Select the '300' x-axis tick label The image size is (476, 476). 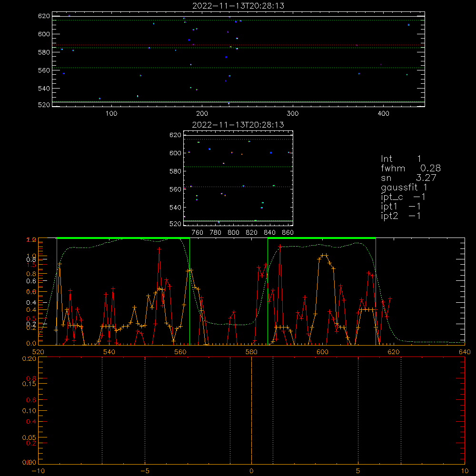[293, 114]
